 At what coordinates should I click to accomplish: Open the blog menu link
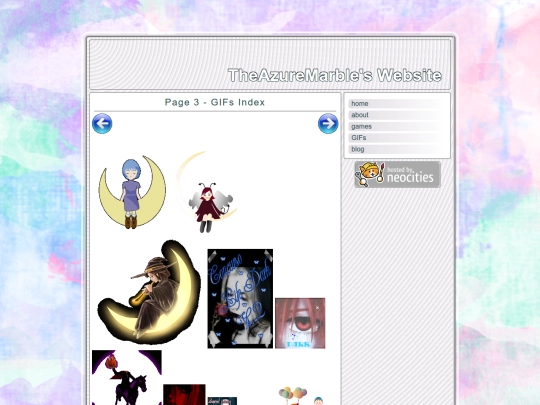(397, 149)
